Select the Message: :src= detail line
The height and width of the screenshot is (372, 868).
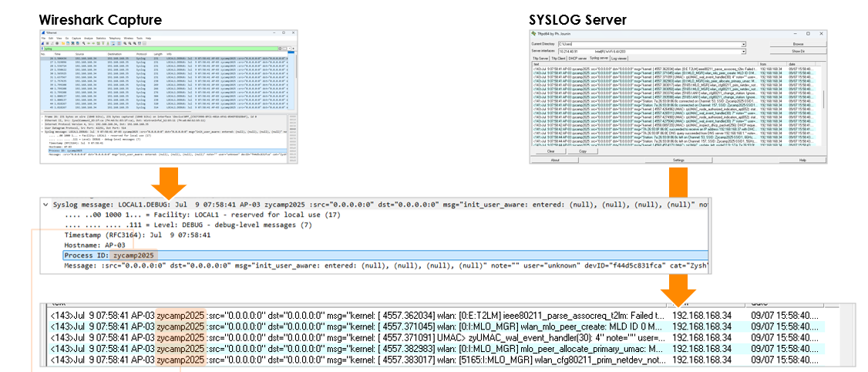(385, 266)
